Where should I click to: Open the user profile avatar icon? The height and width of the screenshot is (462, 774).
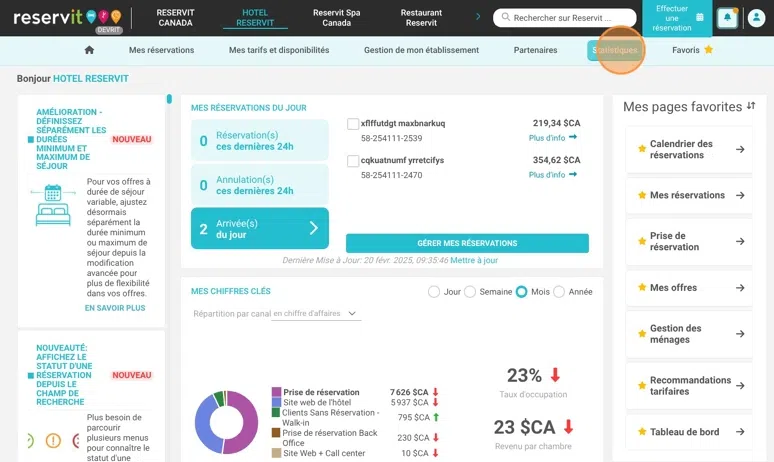tap(756, 18)
